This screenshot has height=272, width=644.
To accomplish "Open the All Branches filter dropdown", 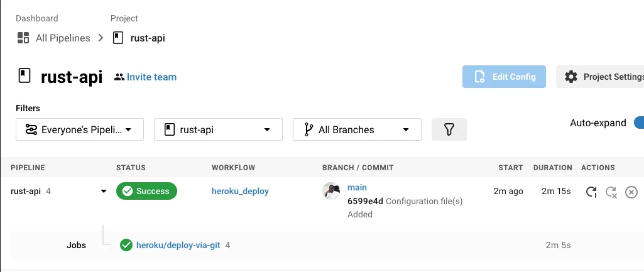I will click(357, 129).
